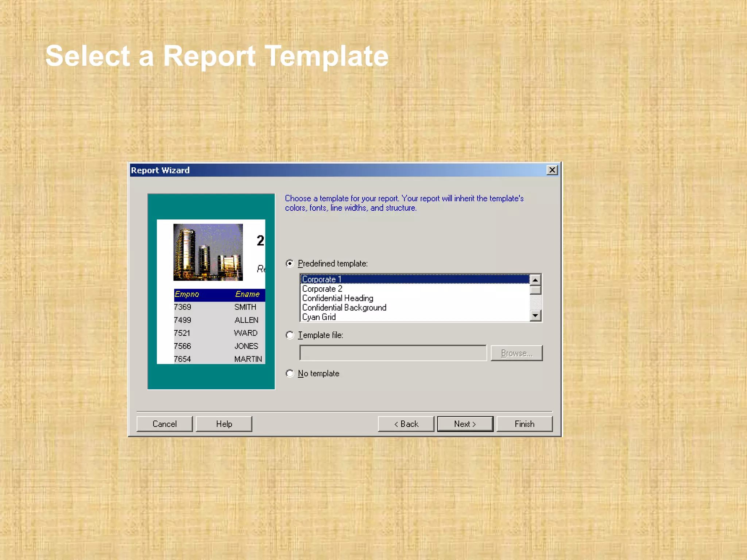This screenshot has width=747, height=560.
Task: Click SMITH in the preview table
Action: (x=245, y=307)
